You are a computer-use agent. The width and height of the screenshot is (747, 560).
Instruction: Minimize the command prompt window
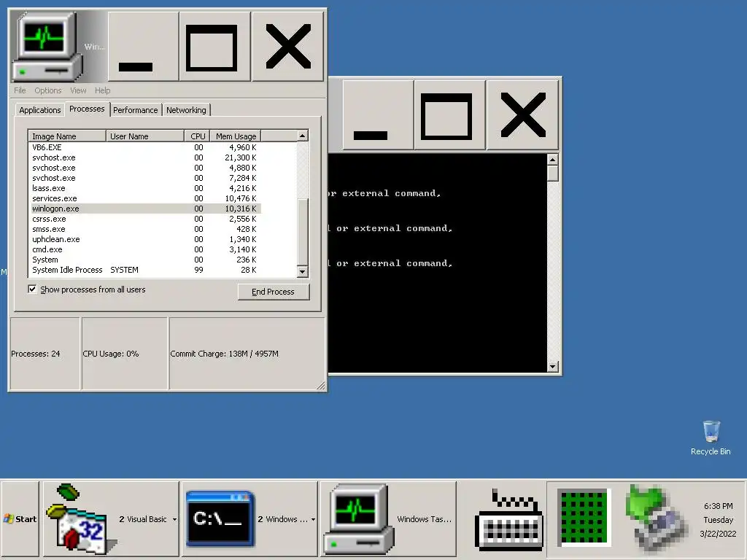pos(379,114)
